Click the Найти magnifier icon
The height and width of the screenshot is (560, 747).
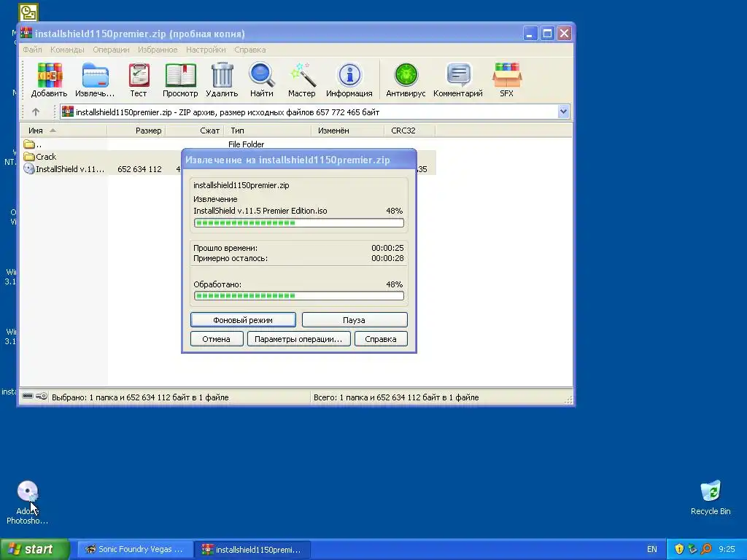pyautogui.click(x=262, y=80)
